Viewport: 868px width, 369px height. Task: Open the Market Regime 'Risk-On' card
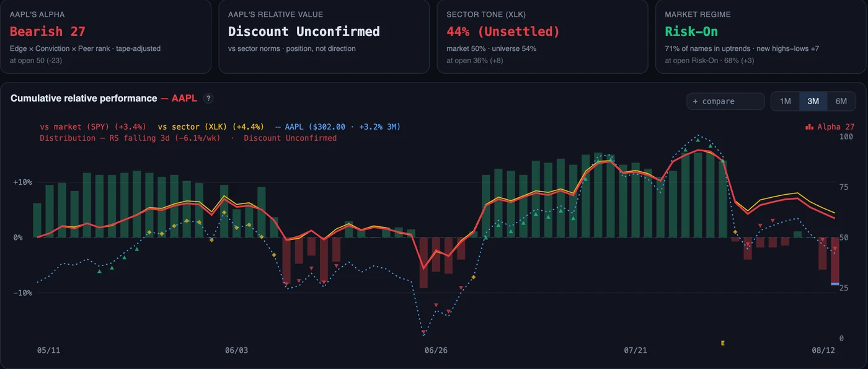[x=761, y=37]
